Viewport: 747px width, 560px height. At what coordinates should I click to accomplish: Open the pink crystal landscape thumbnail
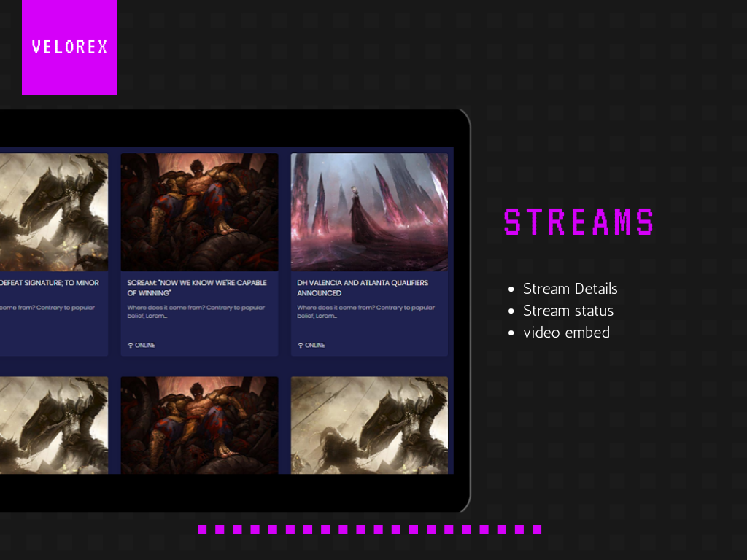pyautogui.click(x=369, y=212)
